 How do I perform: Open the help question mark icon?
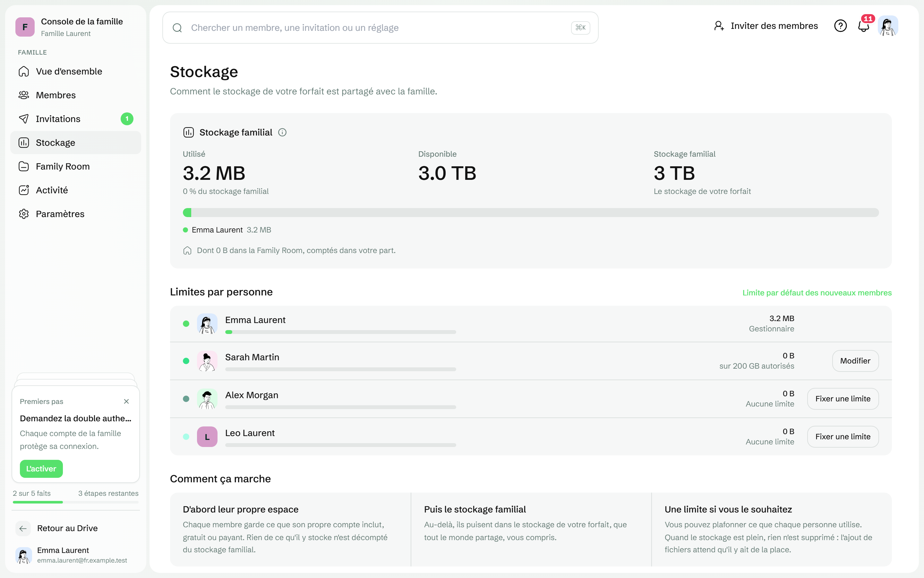tap(840, 26)
